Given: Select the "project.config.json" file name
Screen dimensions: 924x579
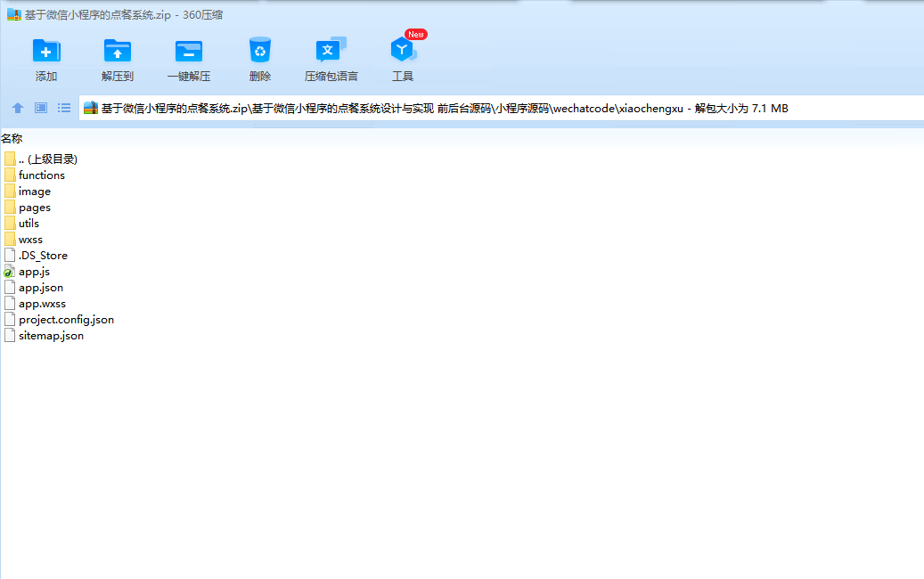Looking at the screenshot, I should tap(67, 320).
